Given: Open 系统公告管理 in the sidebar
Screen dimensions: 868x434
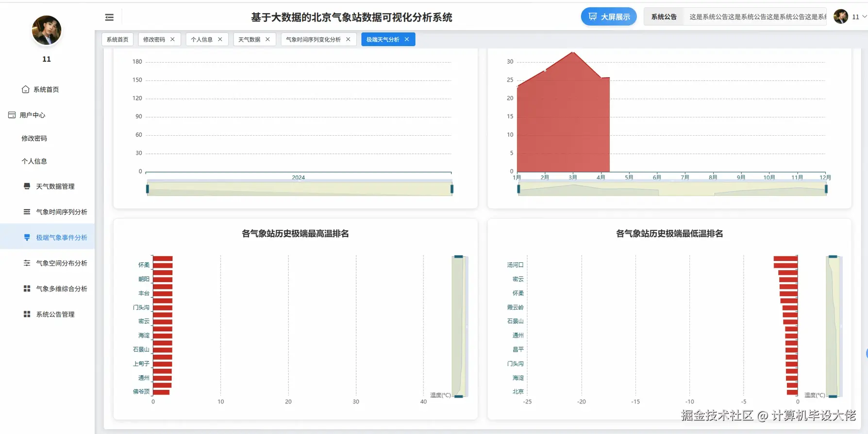Looking at the screenshot, I should tap(55, 315).
